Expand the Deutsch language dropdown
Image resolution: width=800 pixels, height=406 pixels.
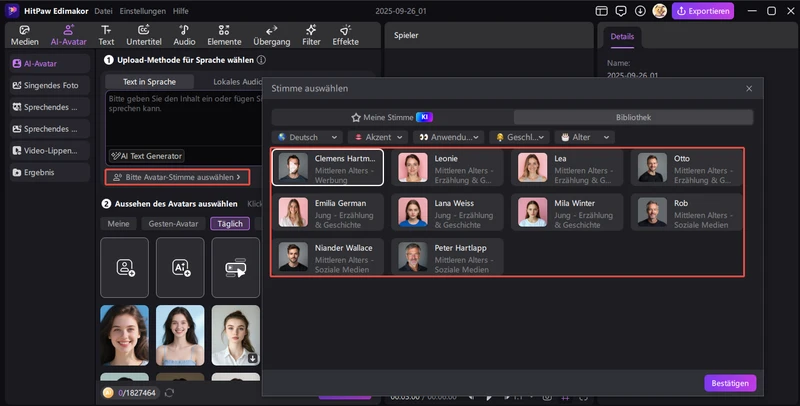pos(307,137)
